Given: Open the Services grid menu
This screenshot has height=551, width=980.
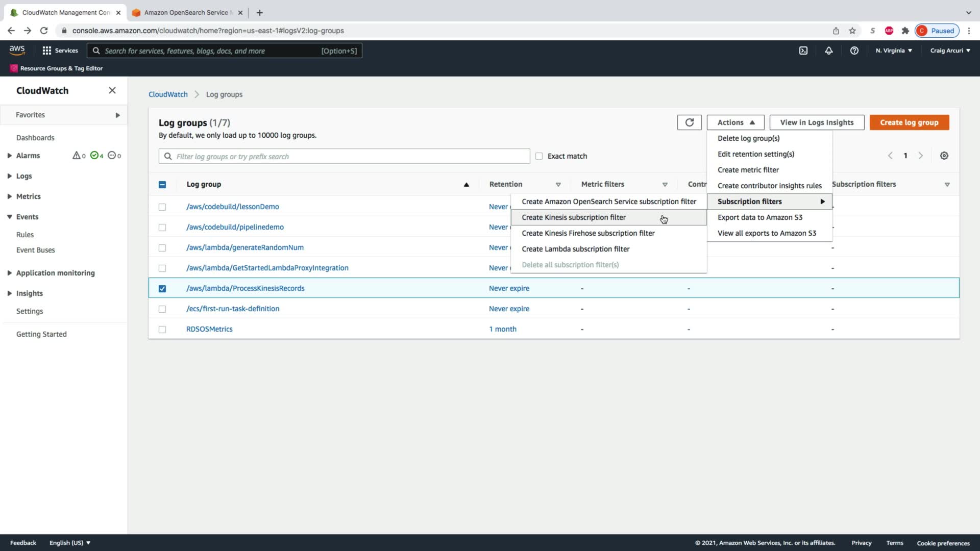Looking at the screenshot, I should [x=60, y=51].
